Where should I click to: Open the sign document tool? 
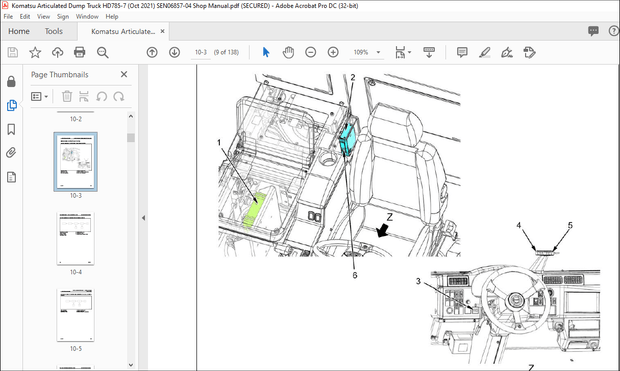tap(507, 52)
